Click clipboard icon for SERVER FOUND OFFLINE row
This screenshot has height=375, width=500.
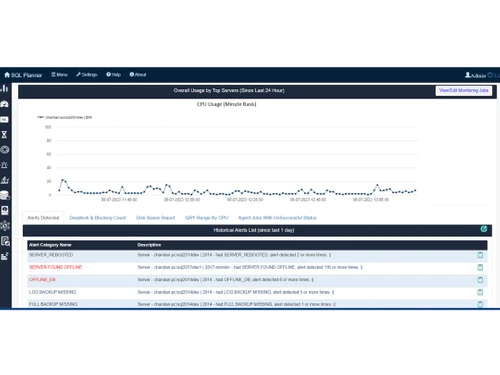[480, 267]
